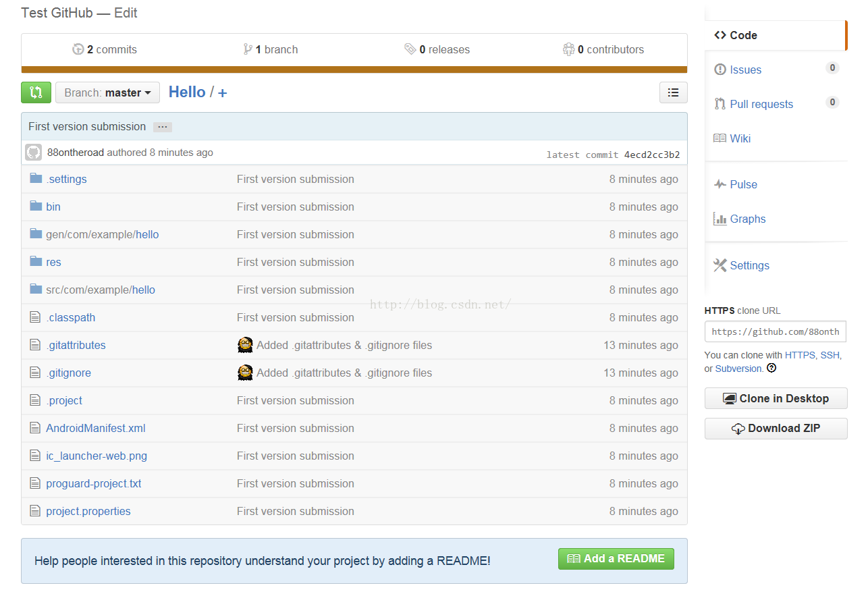
Task: Click the green compare and review button
Action: point(36,92)
